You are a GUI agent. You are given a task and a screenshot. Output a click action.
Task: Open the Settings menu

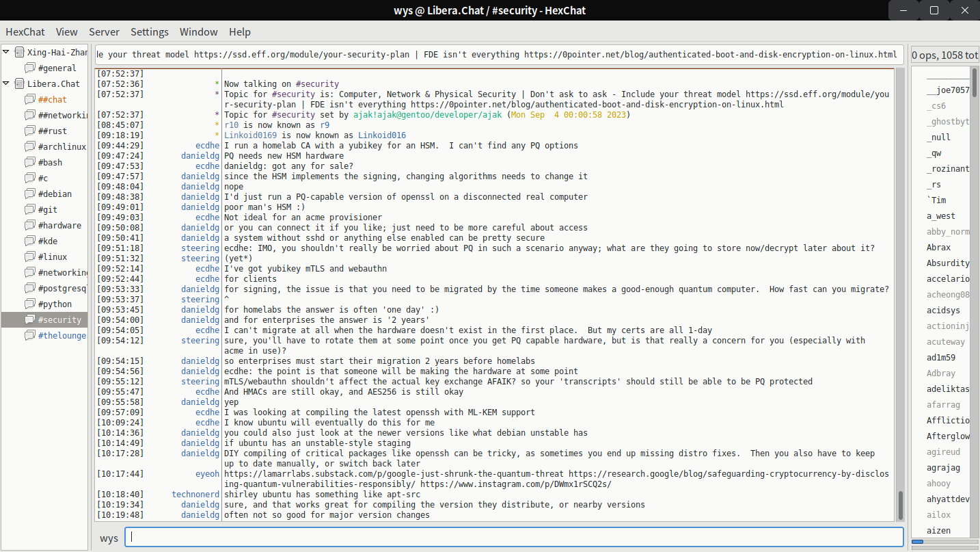(149, 32)
